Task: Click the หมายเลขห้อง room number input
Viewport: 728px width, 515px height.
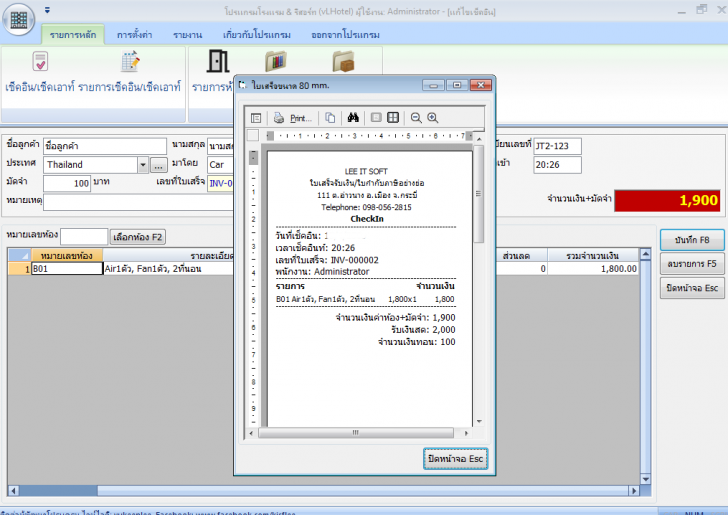Action: point(84,237)
